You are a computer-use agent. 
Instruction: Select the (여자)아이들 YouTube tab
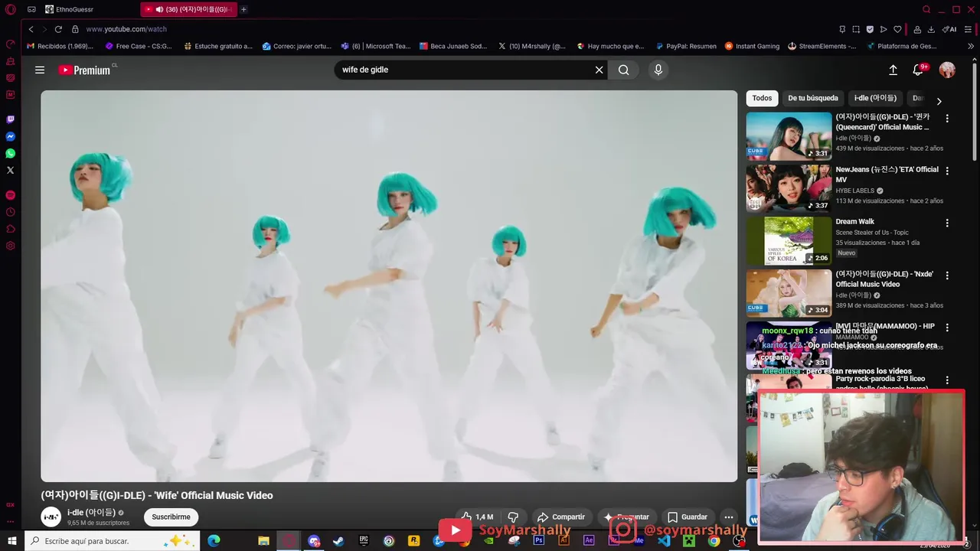point(188,9)
